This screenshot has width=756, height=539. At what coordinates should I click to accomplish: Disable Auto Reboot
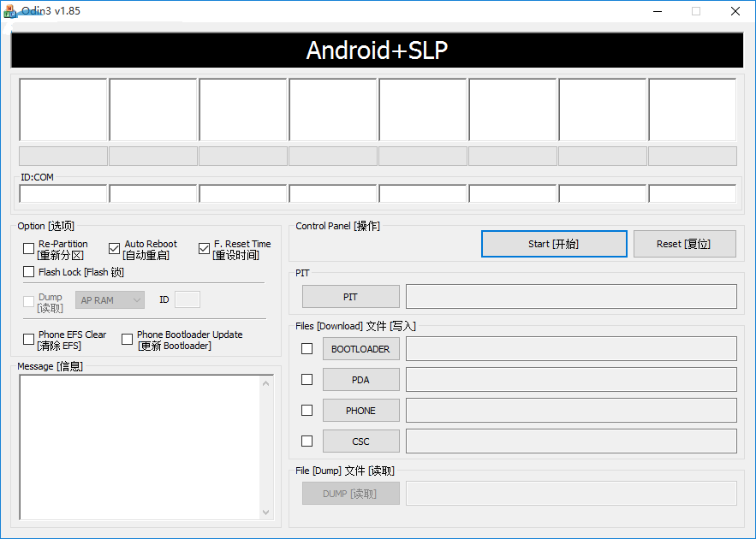click(114, 248)
